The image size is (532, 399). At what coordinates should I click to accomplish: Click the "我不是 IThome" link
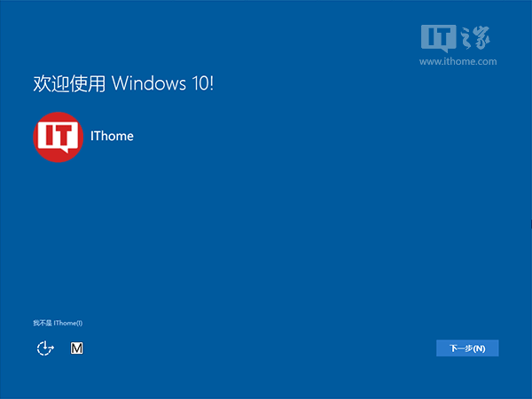(x=58, y=323)
